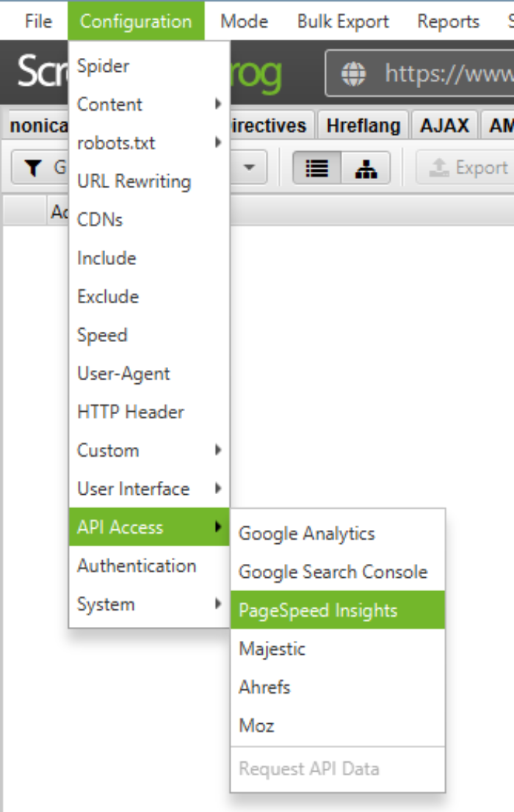514x812 pixels.
Task: Open User-Agent configuration
Action: click(123, 374)
